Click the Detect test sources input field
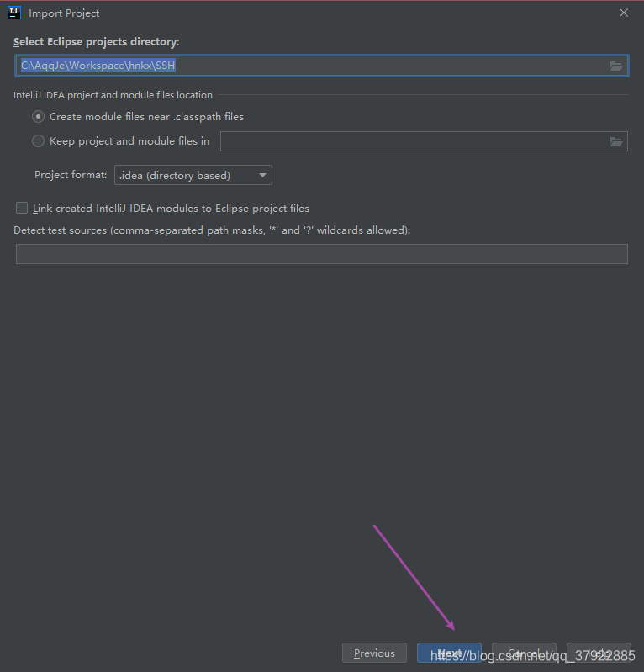Screen dimensions: 644x672 pos(322,254)
